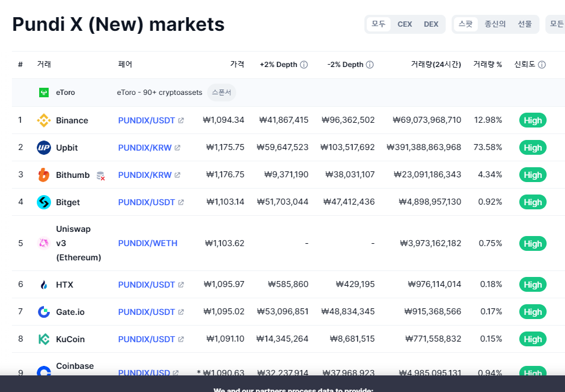Image resolution: width=565 pixels, height=392 pixels.
Task: Select the CEX filter tab
Action: (405, 24)
